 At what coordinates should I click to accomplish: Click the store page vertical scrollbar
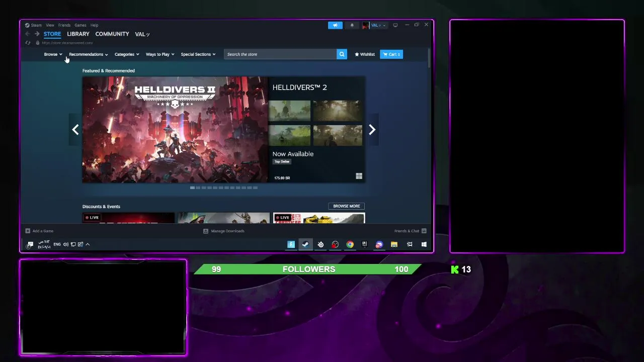coord(429,58)
